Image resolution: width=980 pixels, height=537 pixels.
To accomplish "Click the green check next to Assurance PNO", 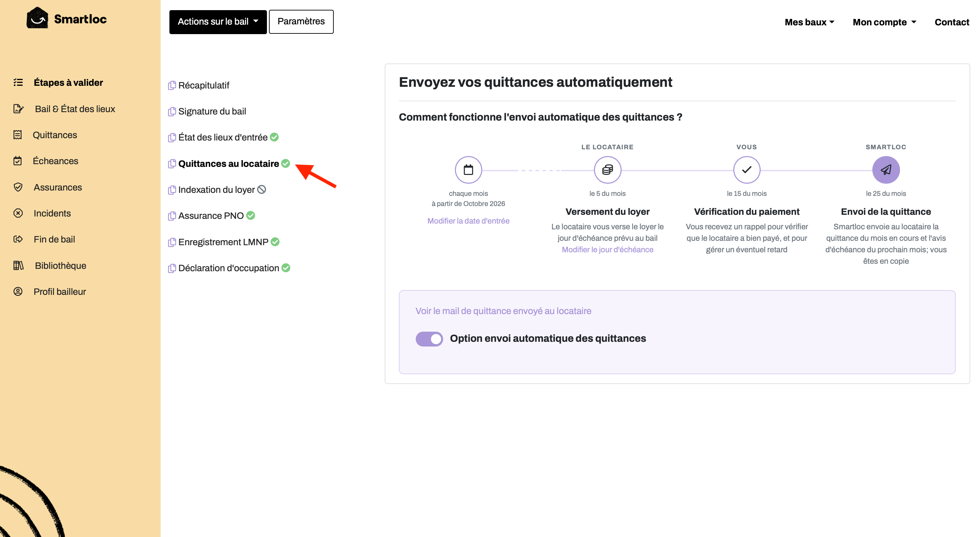I will point(251,215).
